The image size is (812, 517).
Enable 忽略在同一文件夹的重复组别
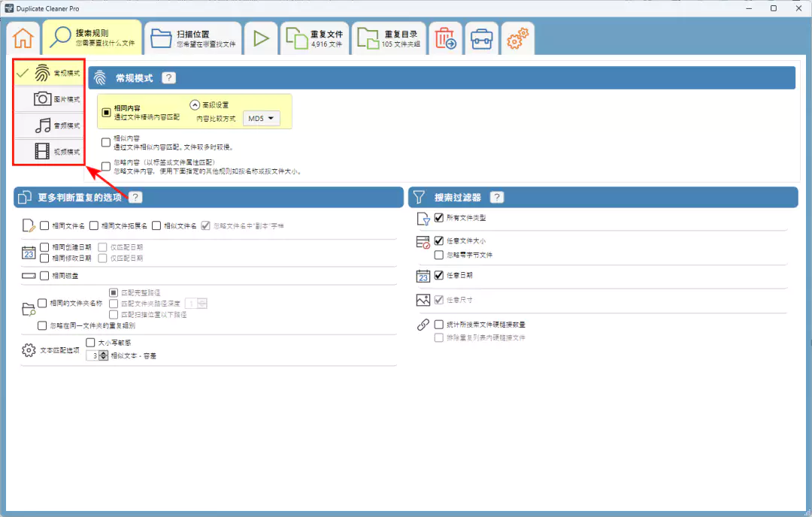tap(42, 325)
